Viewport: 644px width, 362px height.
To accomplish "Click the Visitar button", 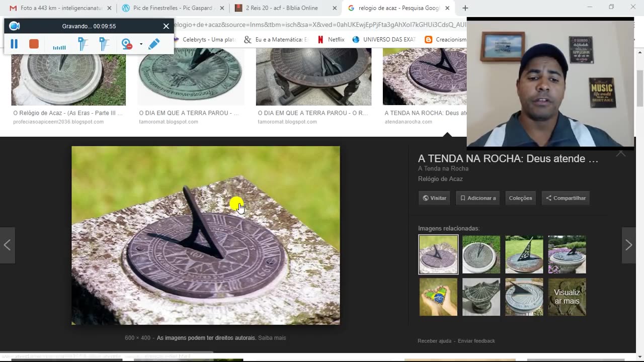I will [x=434, y=198].
